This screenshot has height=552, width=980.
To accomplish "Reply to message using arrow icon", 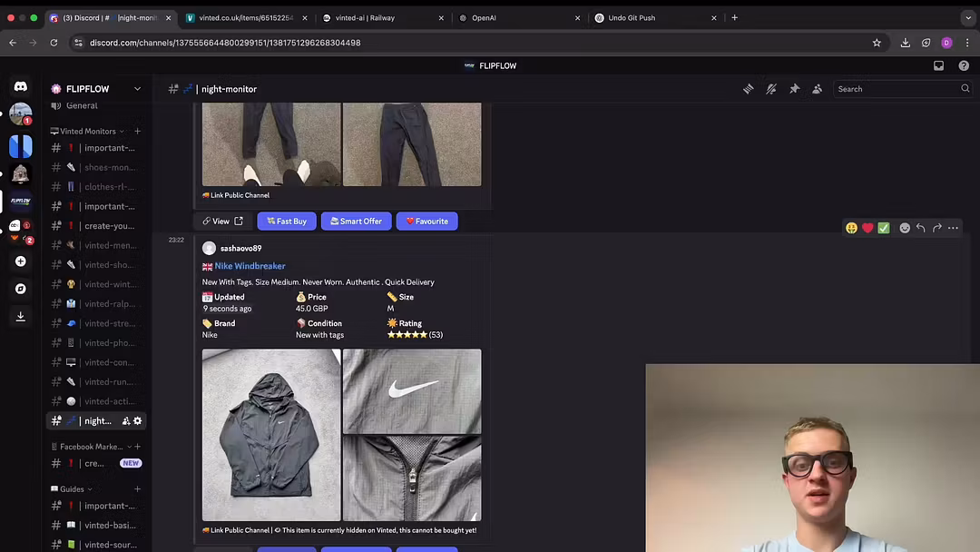I will tap(920, 228).
